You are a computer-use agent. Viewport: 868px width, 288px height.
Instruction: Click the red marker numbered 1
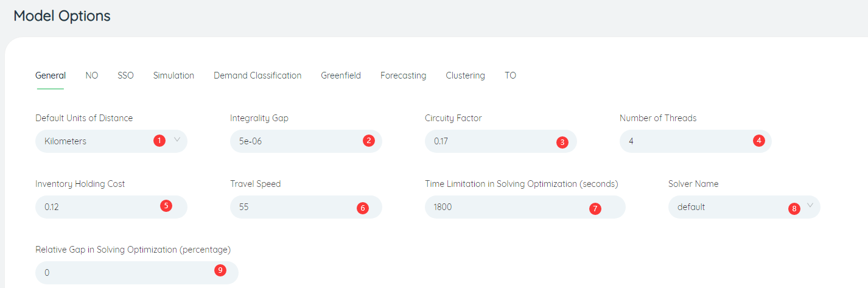pyautogui.click(x=159, y=141)
